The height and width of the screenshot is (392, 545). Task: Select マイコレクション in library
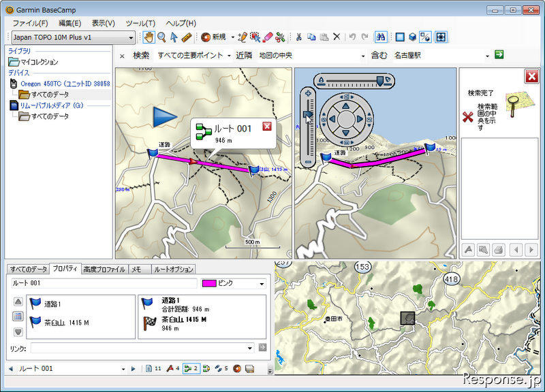(33, 62)
